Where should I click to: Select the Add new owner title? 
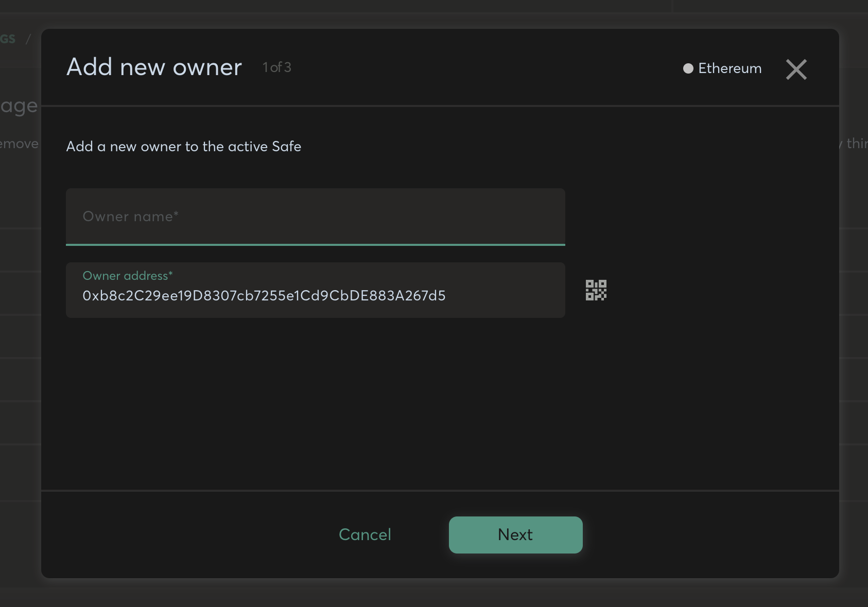153,67
